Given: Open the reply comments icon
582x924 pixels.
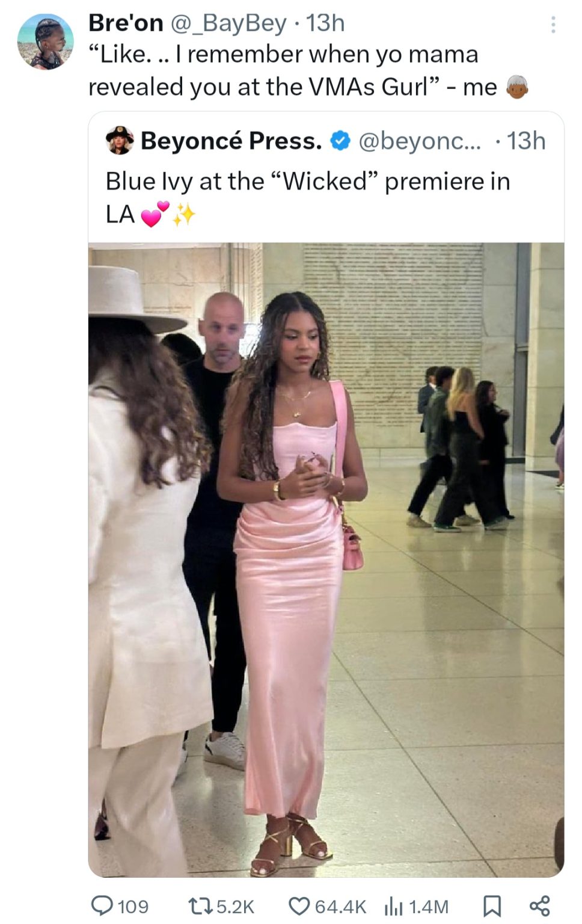Looking at the screenshot, I should click(102, 905).
